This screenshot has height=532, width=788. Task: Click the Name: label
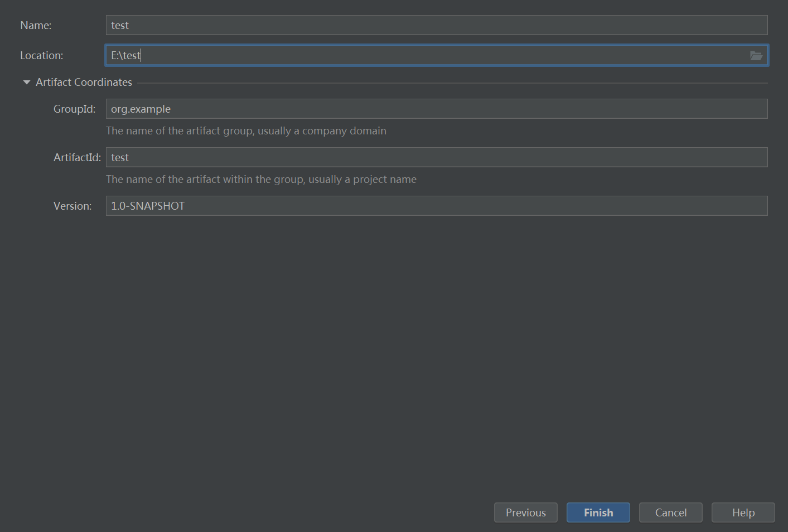(x=36, y=25)
